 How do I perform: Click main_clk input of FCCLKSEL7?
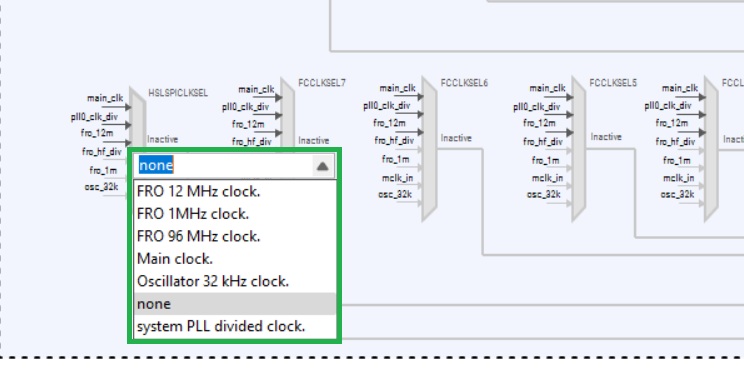click(x=256, y=89)
